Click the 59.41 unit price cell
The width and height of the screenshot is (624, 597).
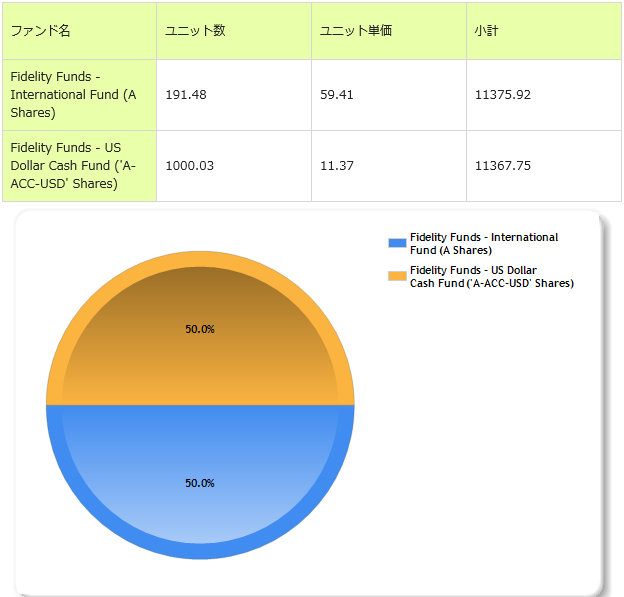click(x=337, y=95)
